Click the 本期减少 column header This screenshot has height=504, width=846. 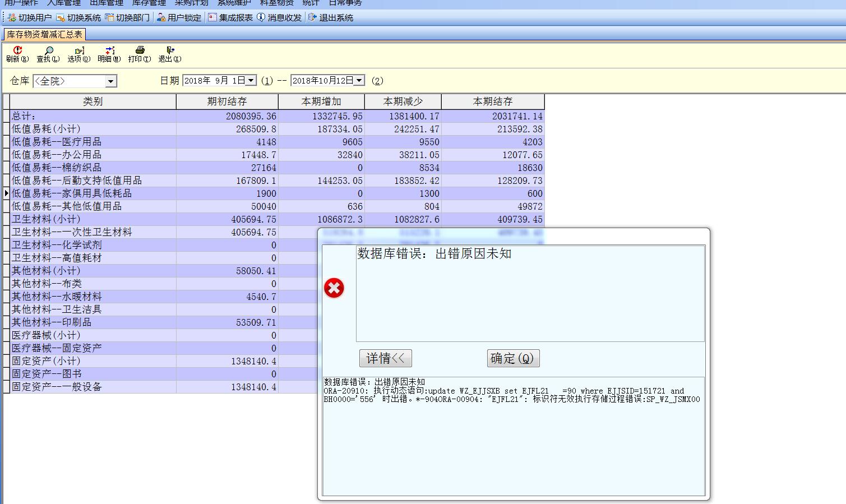point(403,101)
